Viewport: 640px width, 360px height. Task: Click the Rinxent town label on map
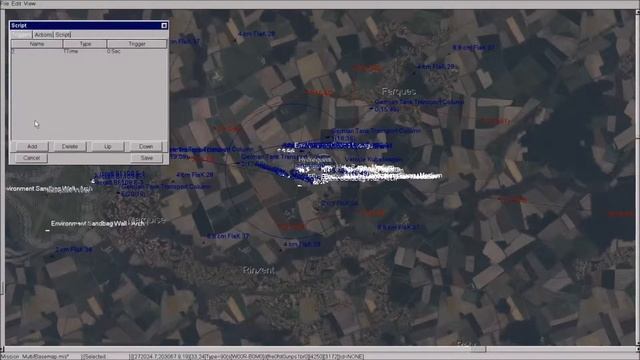click(x=258, y=270)
